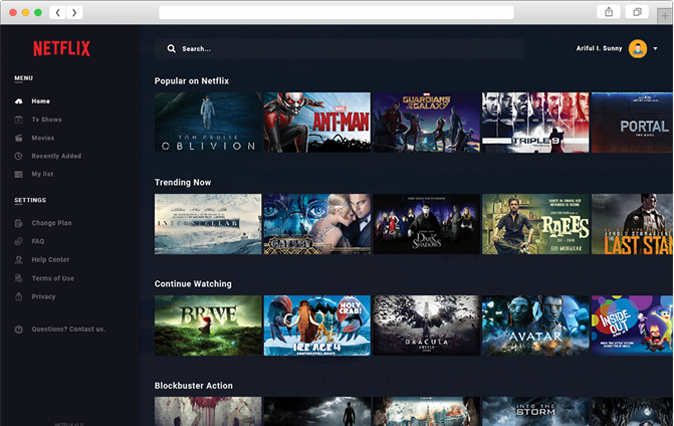
Task: Open Into the Storm thumbnail
Action: (535, 411)
